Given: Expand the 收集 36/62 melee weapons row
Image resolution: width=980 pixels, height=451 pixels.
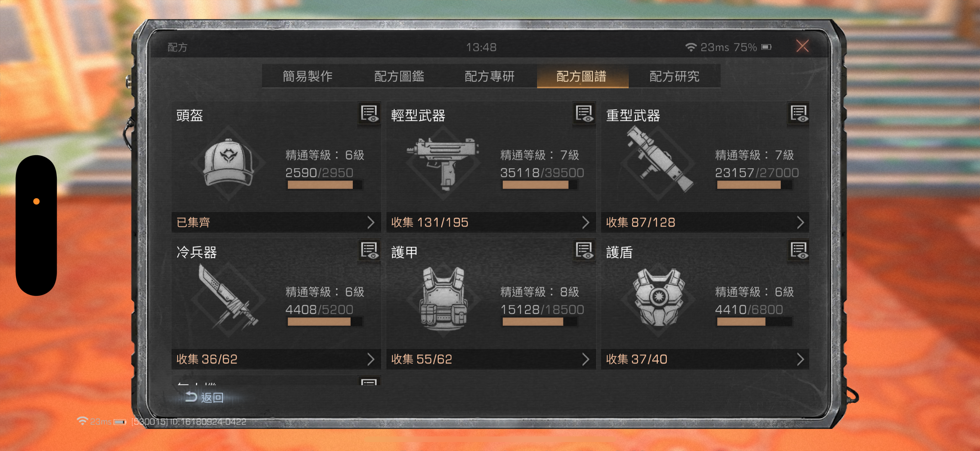Looking at the screenshot, I should 276,359.
